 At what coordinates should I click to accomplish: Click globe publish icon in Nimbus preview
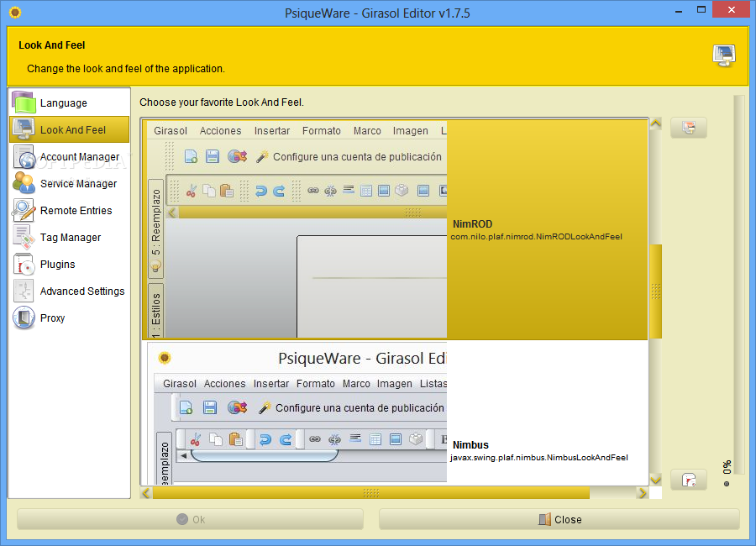coord(237,407)
